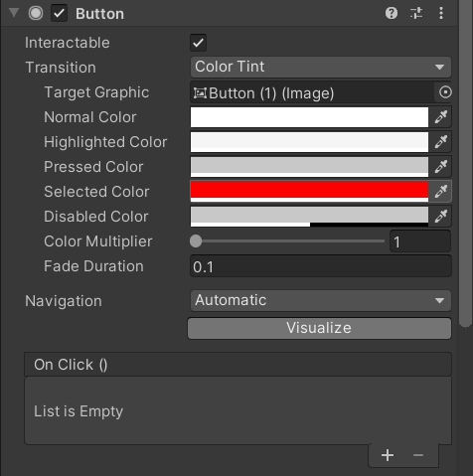Open the red Selected Color swatch
Viewport: 473px width, 476px height.
[309, 192]
